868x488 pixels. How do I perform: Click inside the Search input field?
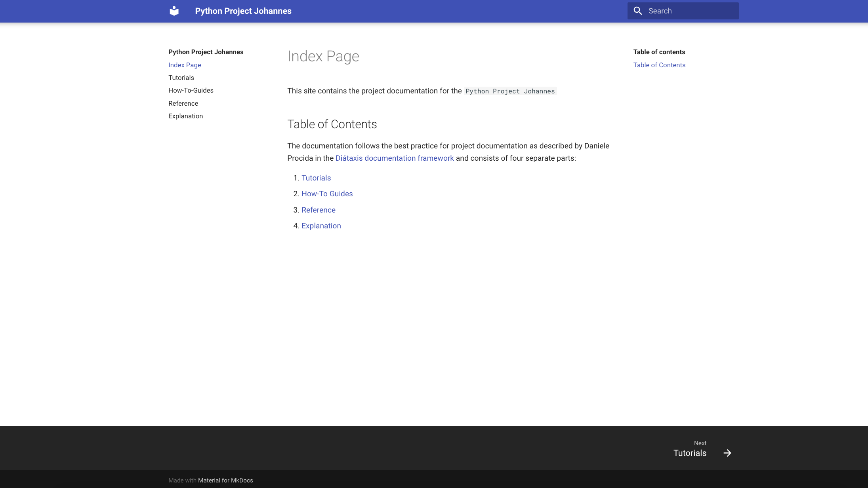(689, 11)
